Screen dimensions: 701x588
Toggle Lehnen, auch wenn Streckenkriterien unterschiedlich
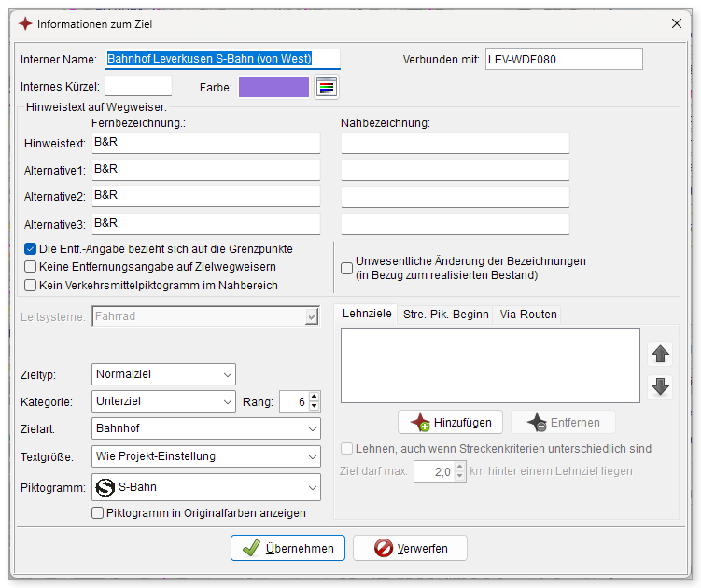click(x=346, y=449)
